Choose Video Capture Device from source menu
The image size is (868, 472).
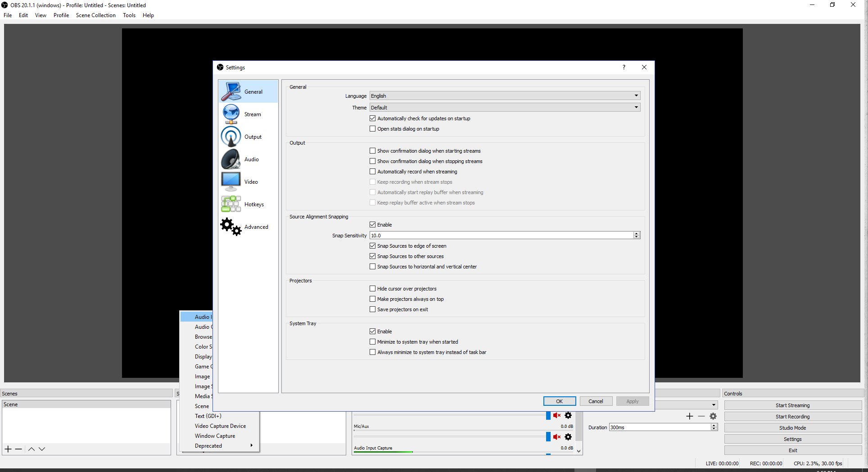220,426
